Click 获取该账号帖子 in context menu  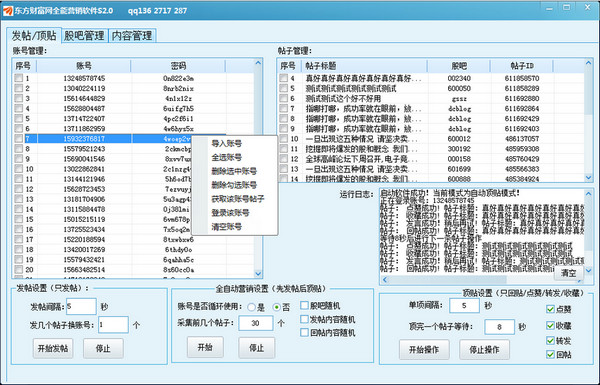[238, 199]
